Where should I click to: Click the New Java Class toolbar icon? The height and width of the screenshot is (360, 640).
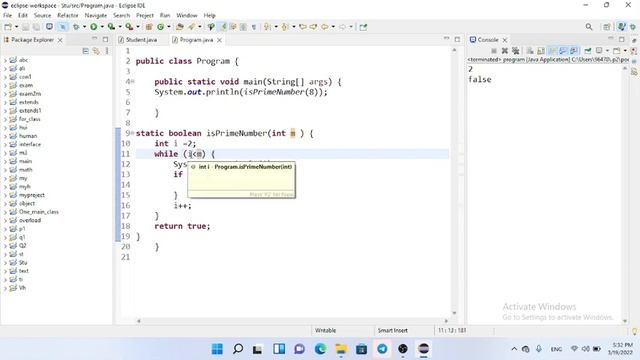tap(160, 27)
